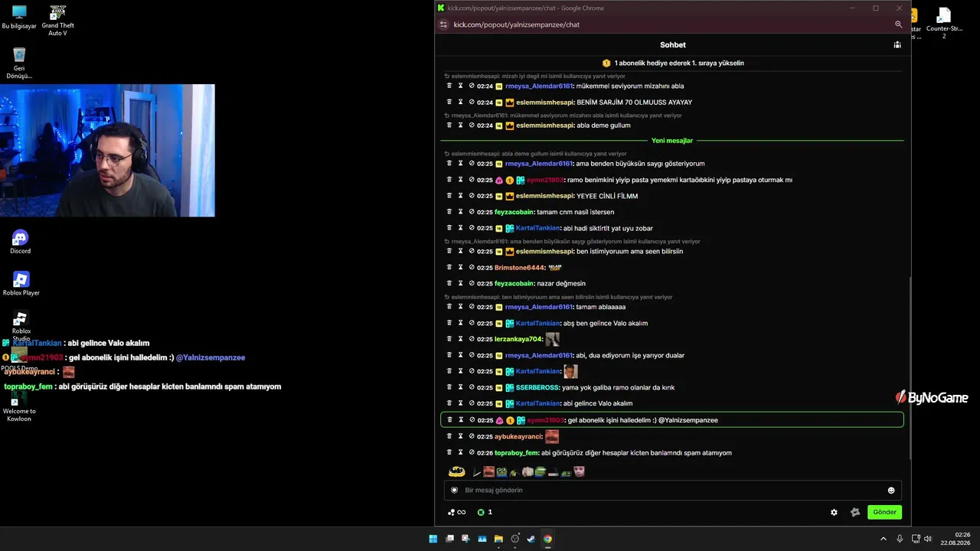980x551 pixels.
Task: Delete the 'YEYEE CİNLİ FİLMM' message
Action: coord(449,196)
